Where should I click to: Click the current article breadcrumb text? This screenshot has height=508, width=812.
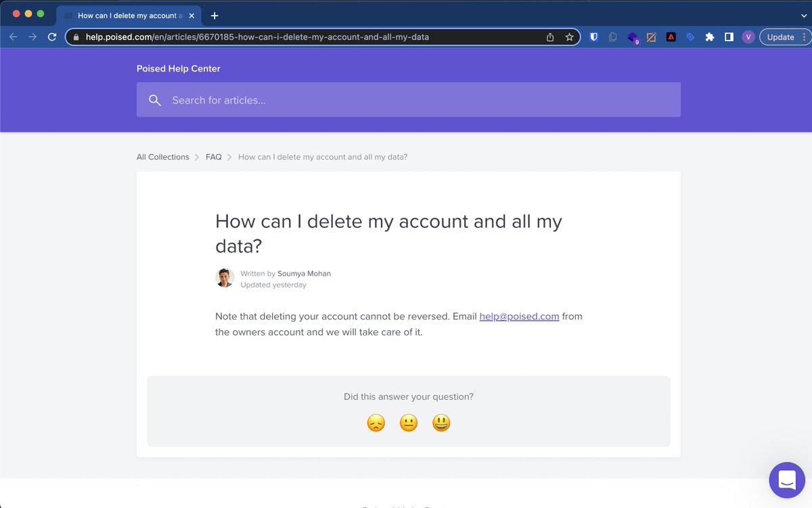coord(323,157)
